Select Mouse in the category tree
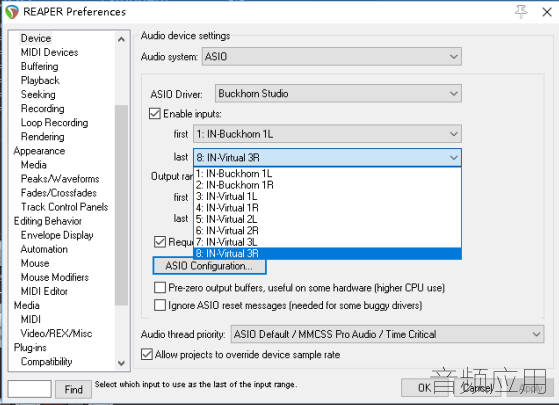 [35, 263]
